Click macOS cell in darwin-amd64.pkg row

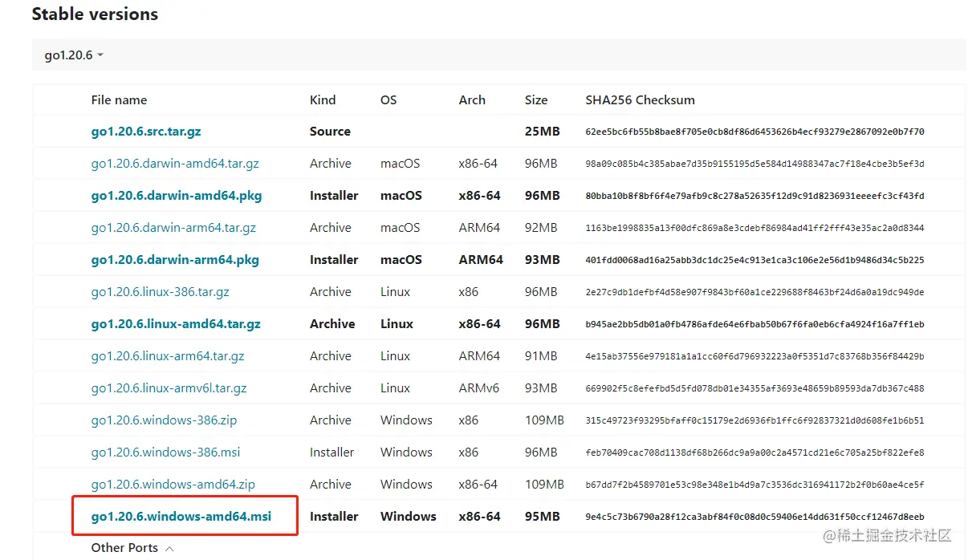(x=401, y=196)
